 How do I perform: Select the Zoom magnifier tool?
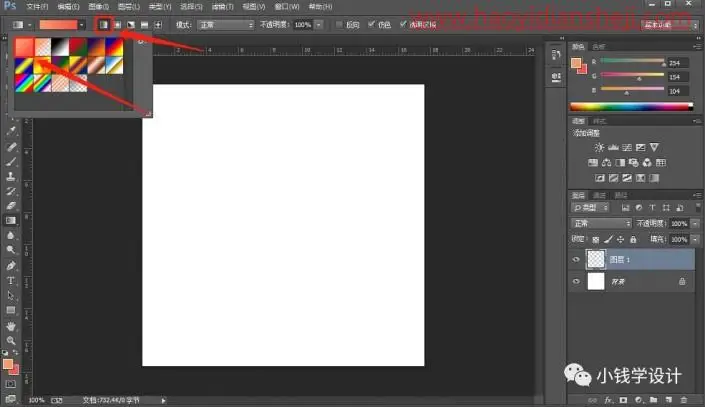[11, 340]
